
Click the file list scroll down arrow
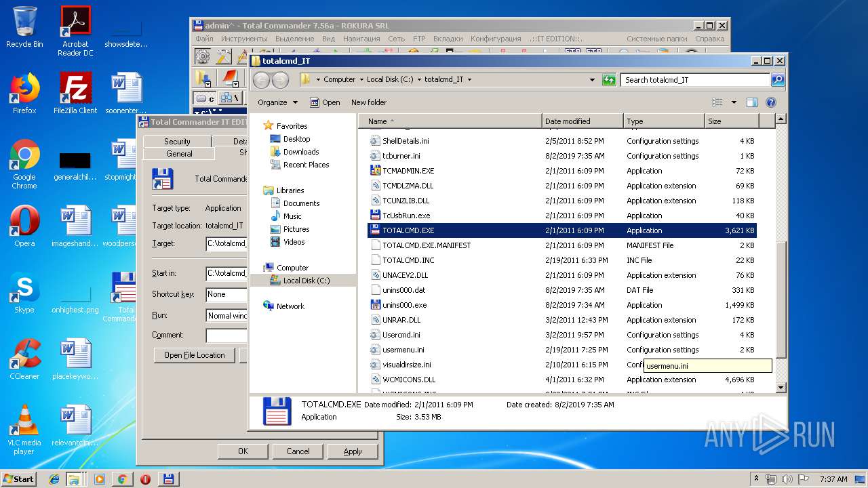[x=781, y=388]
